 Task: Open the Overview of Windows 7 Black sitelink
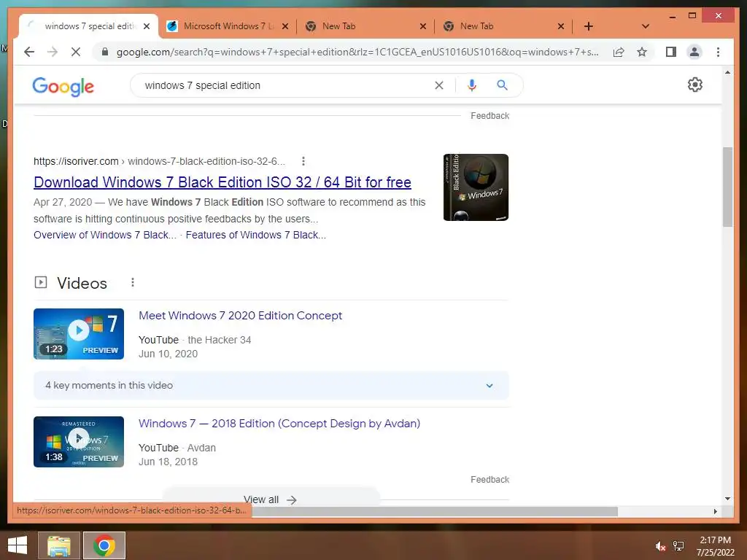coord(105,235)
